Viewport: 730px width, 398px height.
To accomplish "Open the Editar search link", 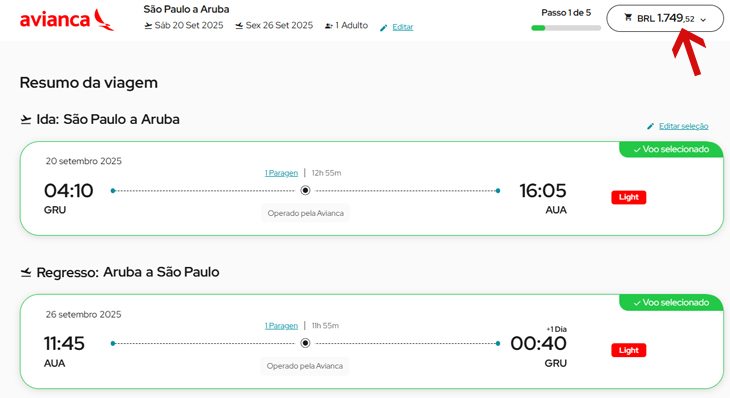I will click(403, 27).
